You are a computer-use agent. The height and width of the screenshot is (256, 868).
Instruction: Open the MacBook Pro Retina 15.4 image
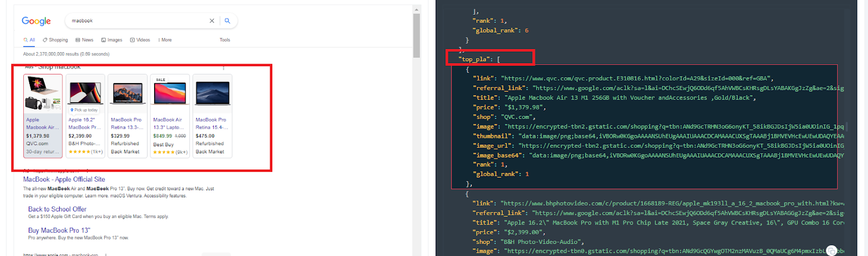point(213,93)
